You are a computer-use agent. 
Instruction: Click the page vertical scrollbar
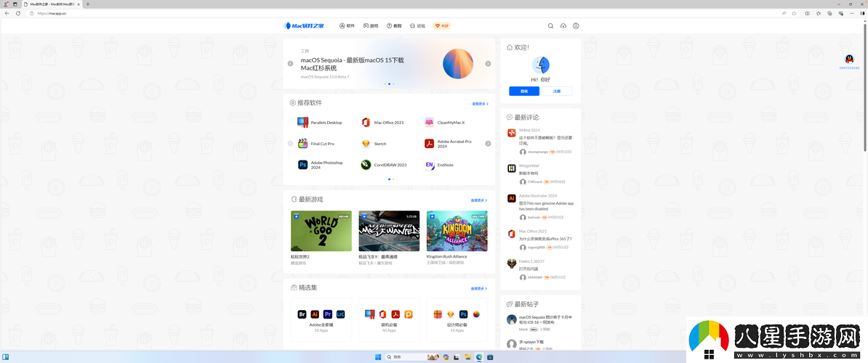[865, 86]
